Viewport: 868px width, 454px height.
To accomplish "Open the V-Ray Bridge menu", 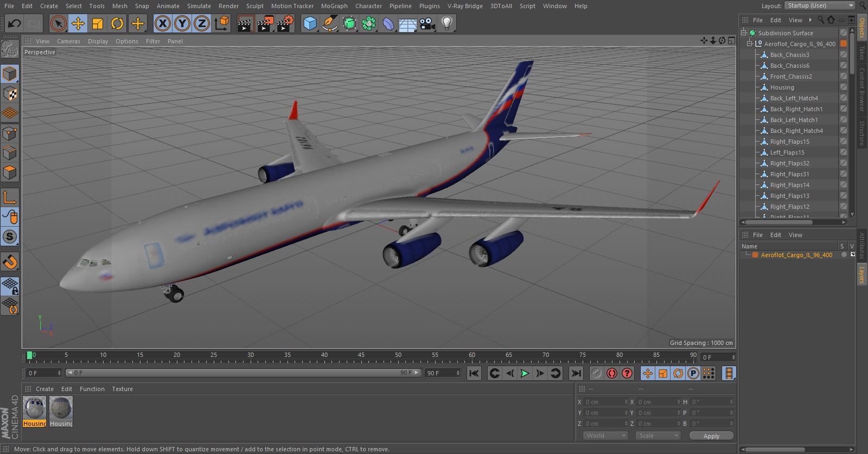I will pyautogui.click(x=465, y=6).
